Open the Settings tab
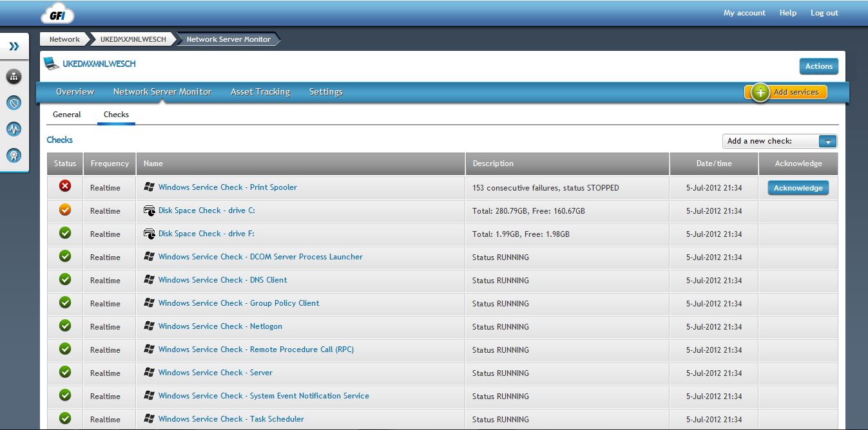868x430 pixels. coord(325,92)
